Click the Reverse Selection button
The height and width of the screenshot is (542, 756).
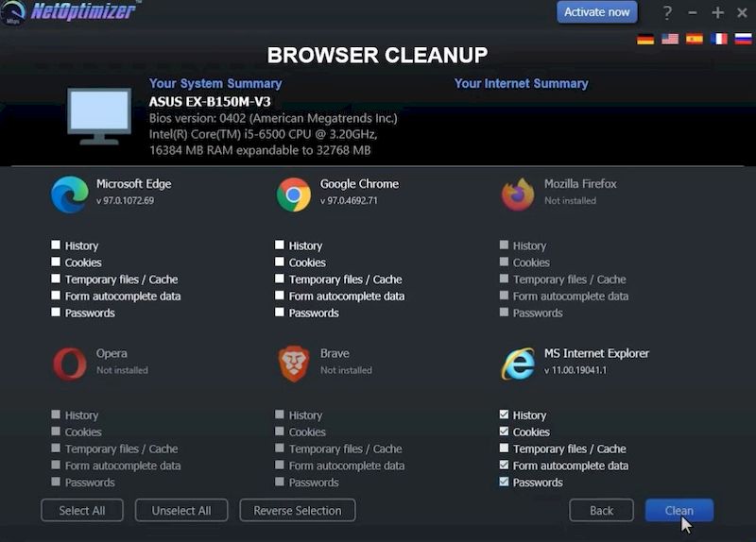pos(297,511)
